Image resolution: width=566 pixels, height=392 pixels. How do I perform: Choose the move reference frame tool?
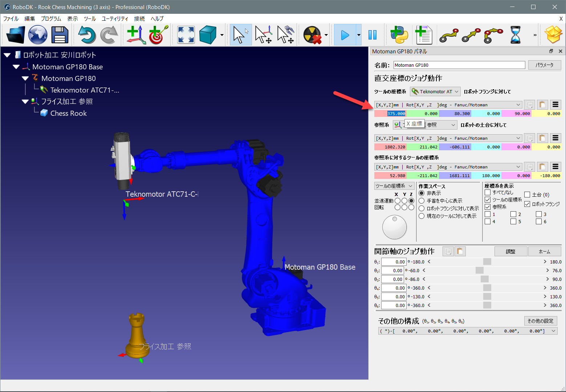pyautogui.click(x=263, y=35)
